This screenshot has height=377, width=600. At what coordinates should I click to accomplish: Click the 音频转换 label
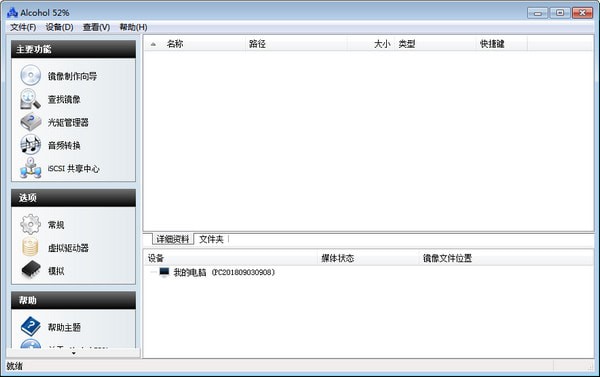click(64, 145)
